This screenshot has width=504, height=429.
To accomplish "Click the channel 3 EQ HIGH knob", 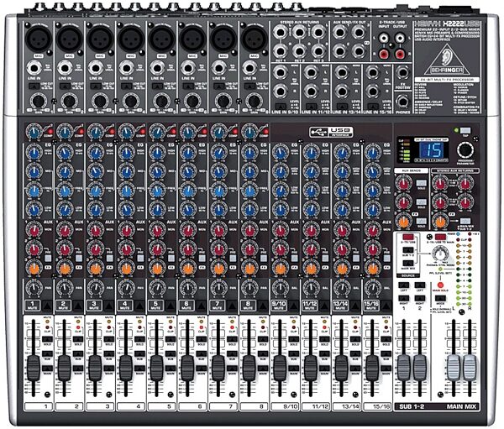I will pos(96,152).
